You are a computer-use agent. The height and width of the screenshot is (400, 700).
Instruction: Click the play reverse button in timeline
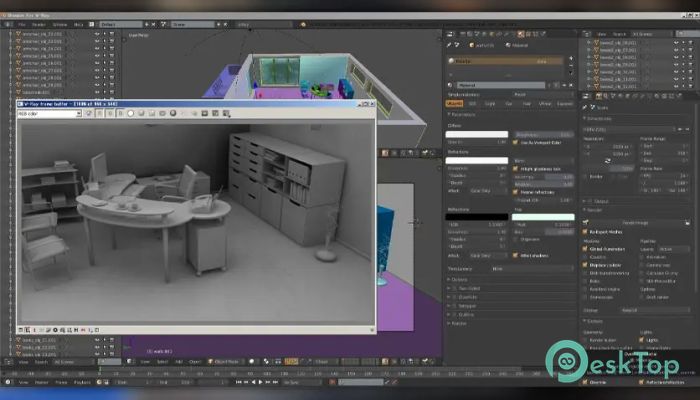pos(254,382)
